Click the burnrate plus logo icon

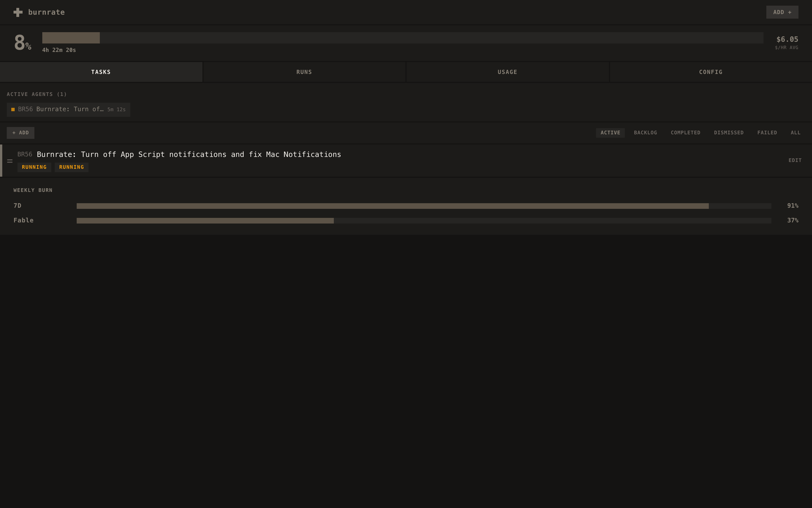pyautogui.click(x=18, y=12)
